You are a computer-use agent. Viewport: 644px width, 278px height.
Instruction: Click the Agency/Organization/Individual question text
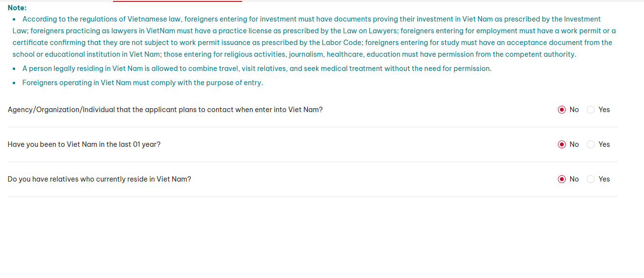point(165,110)
